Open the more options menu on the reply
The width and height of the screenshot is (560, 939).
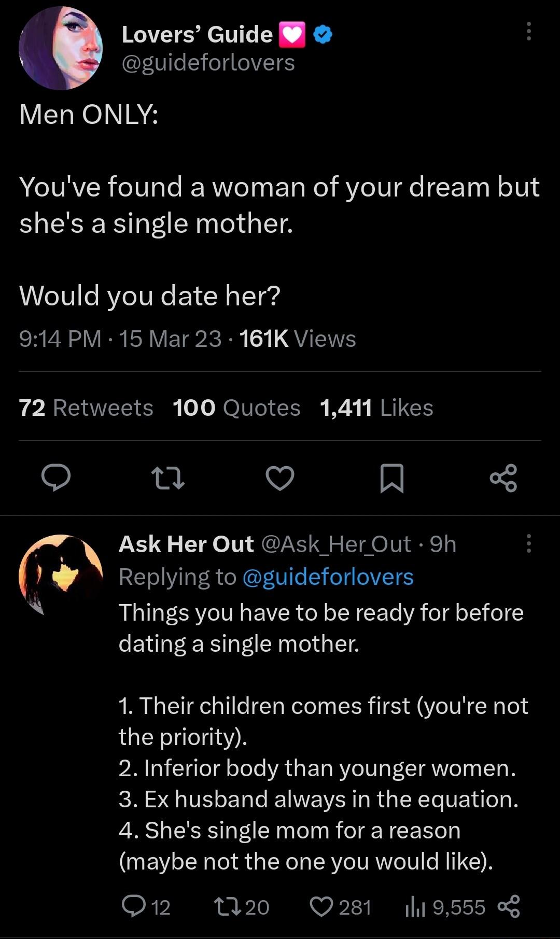(x=529, y=543)
